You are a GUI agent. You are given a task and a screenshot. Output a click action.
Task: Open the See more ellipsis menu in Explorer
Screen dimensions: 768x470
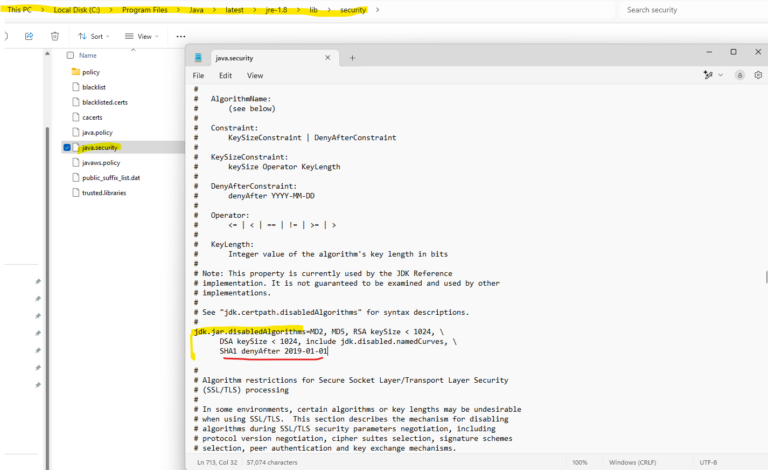click(x=179, y=36)
